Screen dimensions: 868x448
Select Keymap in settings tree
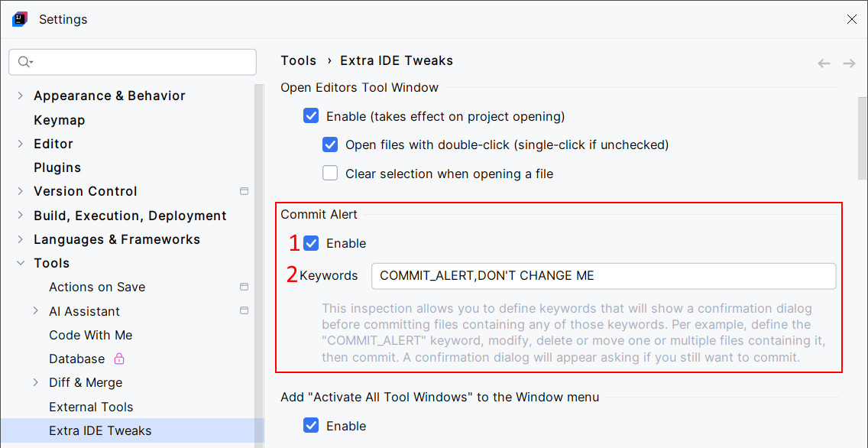pos(60,120)
